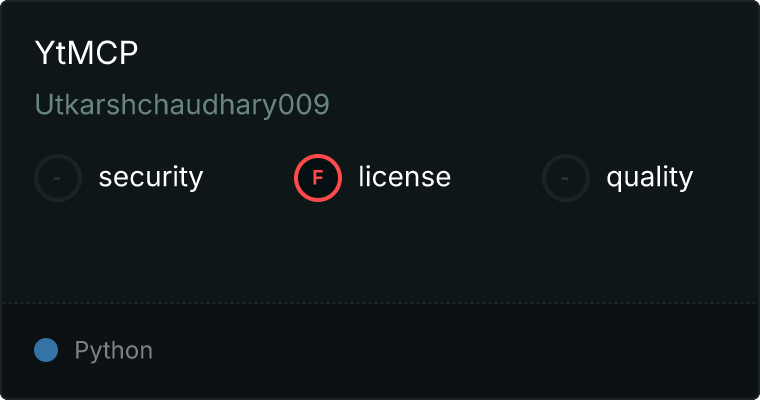Viewport: 760px width, 400px height.
Task: Click the dashed divider above Python
Action: point(380,303)
